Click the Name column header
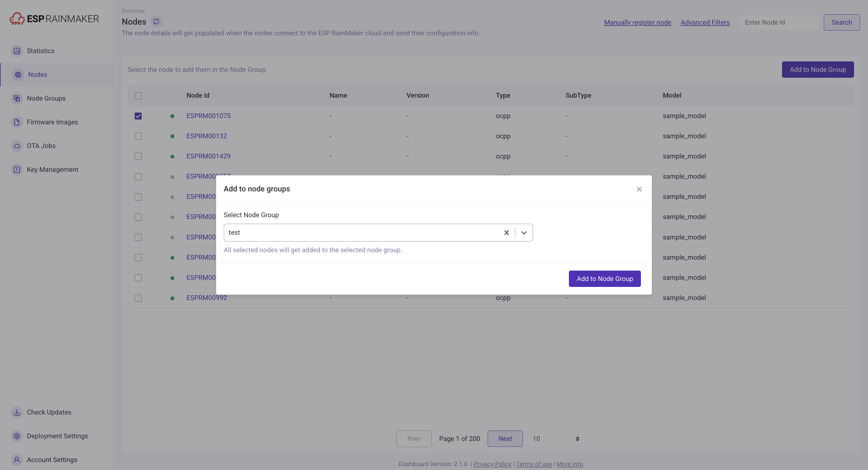 [338, 96]
